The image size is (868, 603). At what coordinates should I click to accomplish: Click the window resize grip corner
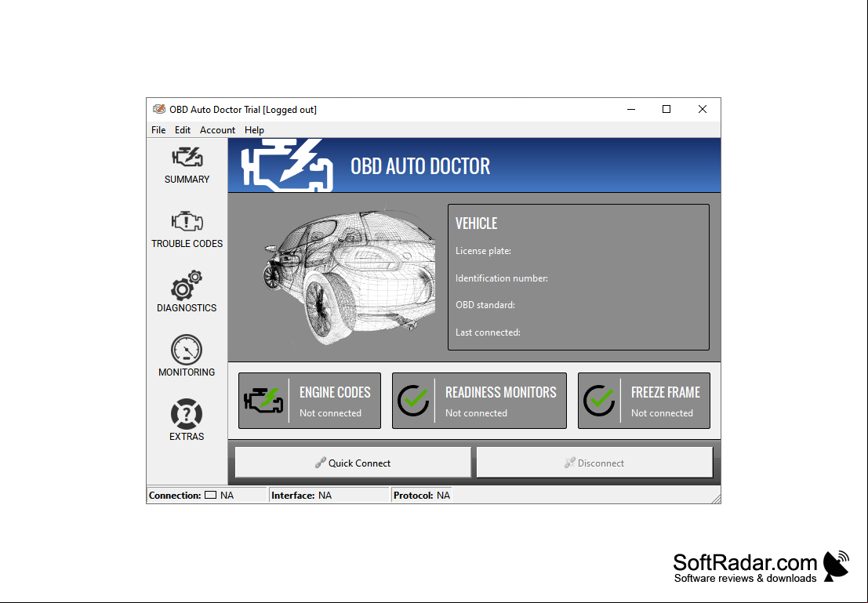[715, 498]
